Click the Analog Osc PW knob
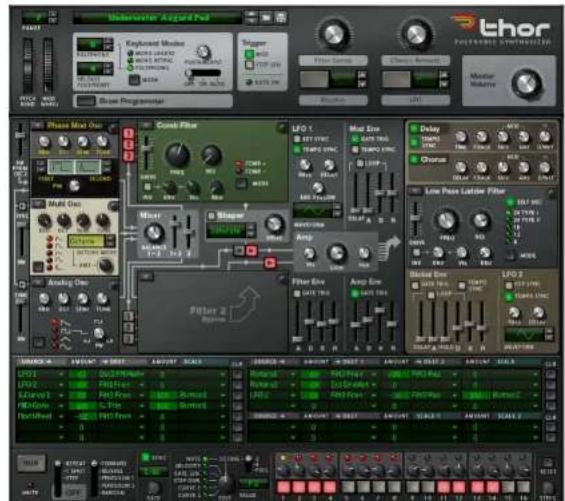 point(98,333)
